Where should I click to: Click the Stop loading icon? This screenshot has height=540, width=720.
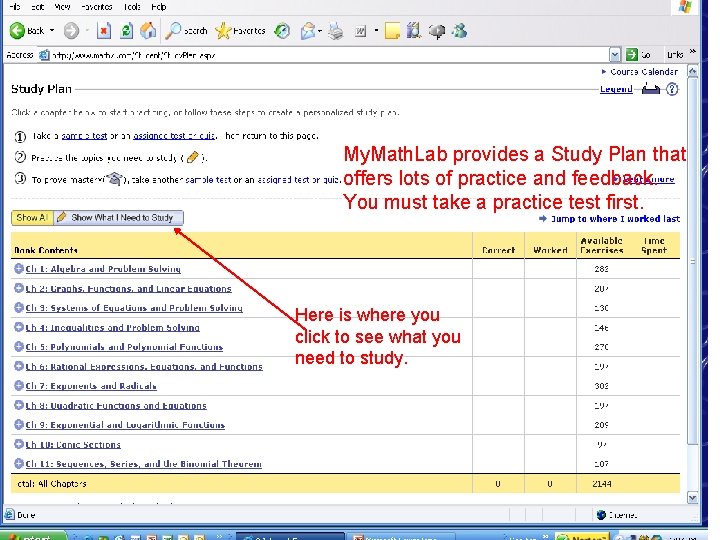click(x=104, y=31)
